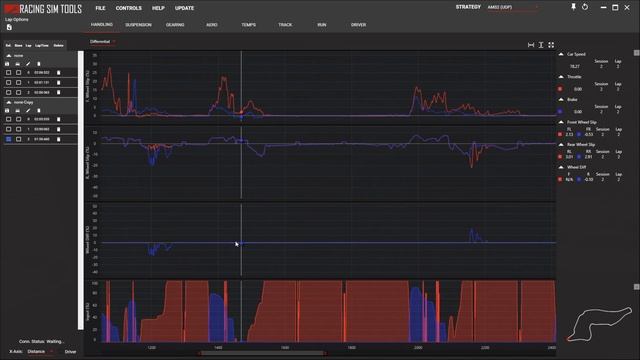
Task: Tick the select checkbox for first session lap 1
Action: [x=9, y=82]
